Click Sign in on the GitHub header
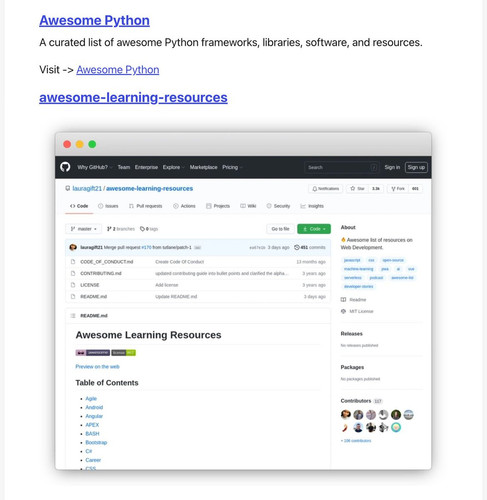Screen dimensions: 487x500 click(x=392, y=167)
